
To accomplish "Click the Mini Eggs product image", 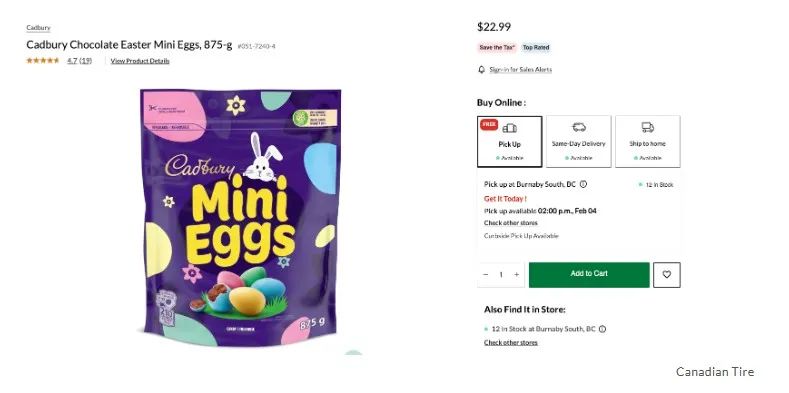I will (x=241, y=216).
